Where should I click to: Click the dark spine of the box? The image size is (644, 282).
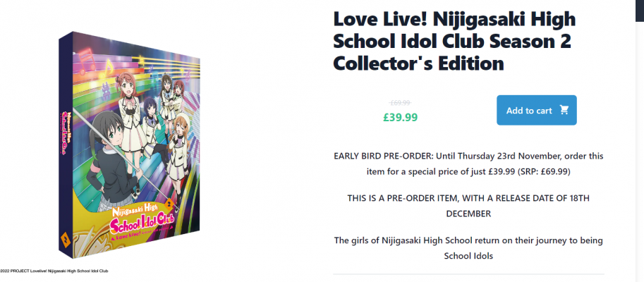(x=65, y=141)
